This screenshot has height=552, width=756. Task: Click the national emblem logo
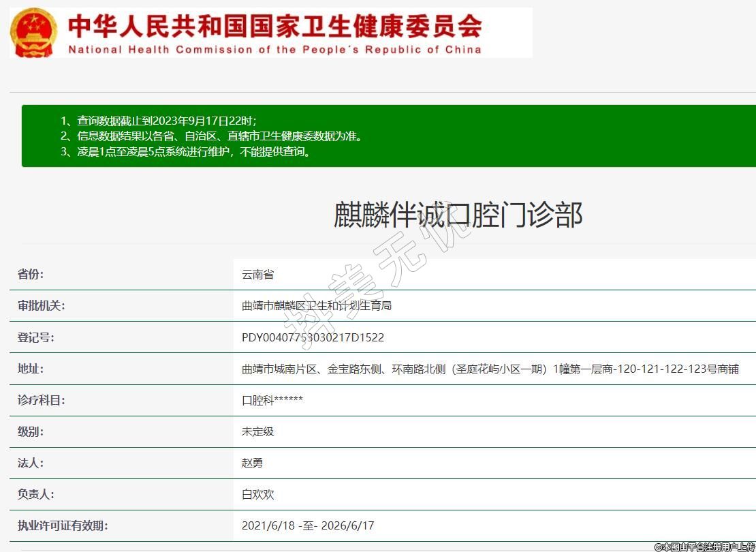tap(34, 33)
